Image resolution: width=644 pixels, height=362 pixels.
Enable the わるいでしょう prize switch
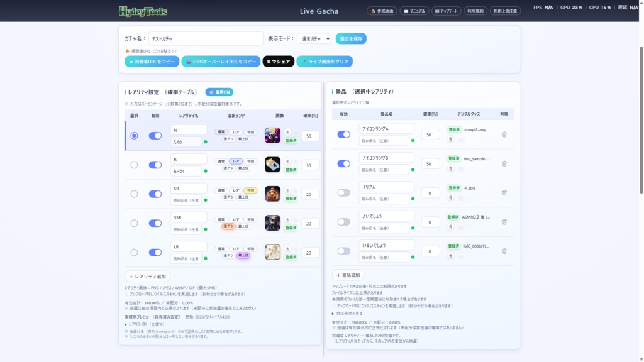tap(344, 251)
